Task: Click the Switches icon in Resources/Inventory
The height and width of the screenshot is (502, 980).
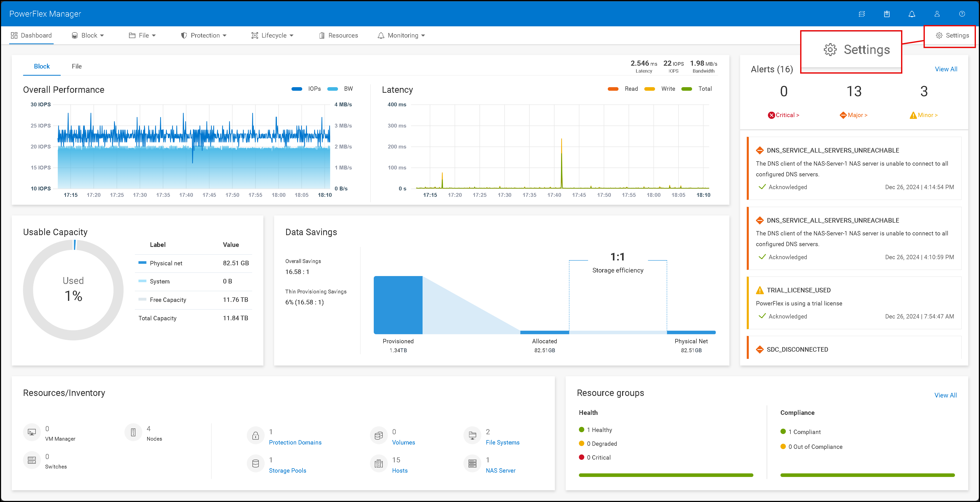Action: (32, 460)
